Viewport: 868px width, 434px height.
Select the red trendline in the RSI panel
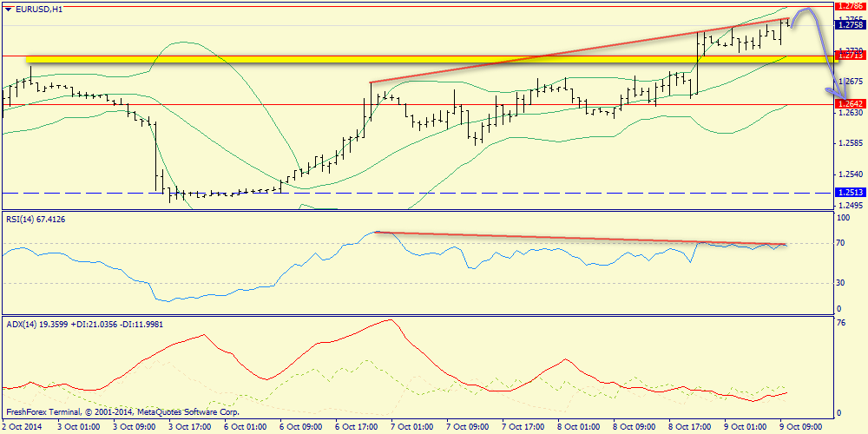click(x=582, y=239)
